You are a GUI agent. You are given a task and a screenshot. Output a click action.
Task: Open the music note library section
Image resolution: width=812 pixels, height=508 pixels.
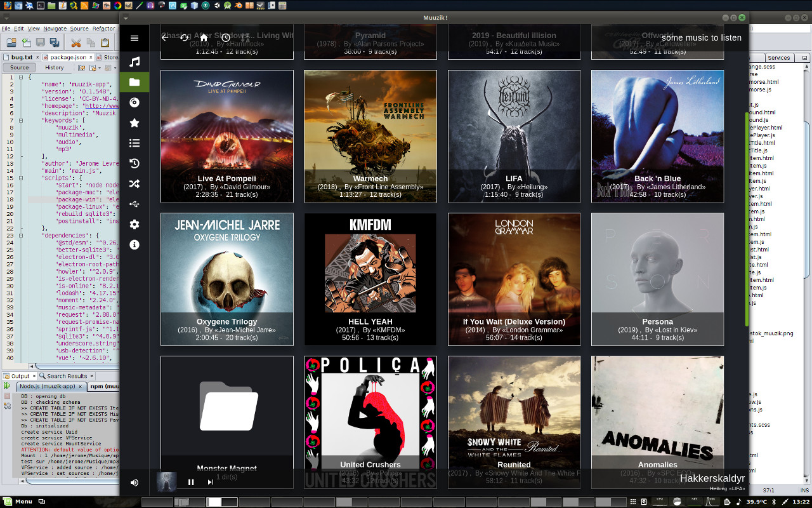click(x=134, y=62)
